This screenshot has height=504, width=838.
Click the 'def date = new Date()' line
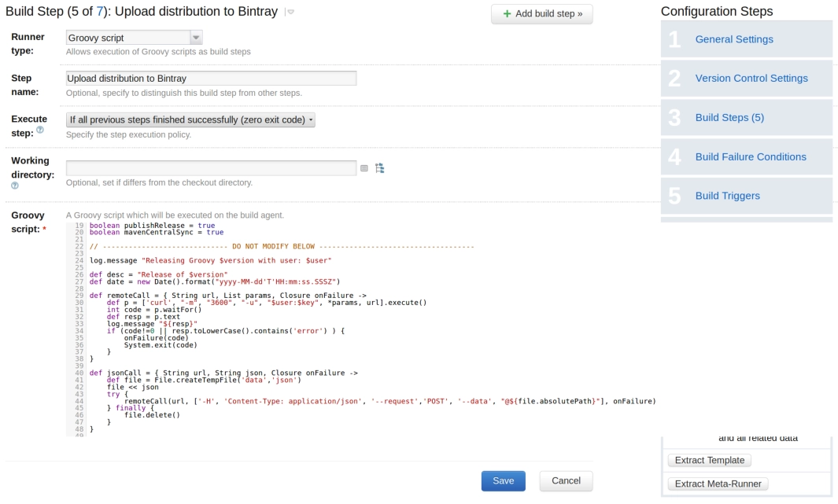pos(215,282)
